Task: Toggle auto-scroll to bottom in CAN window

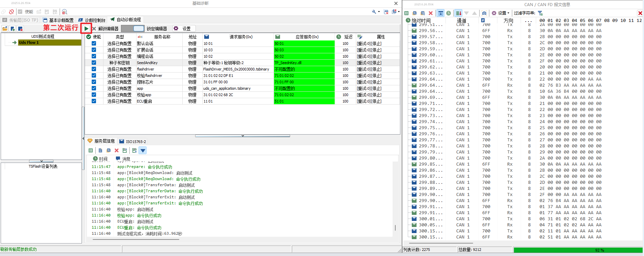Action: click(x=440, y=13)
